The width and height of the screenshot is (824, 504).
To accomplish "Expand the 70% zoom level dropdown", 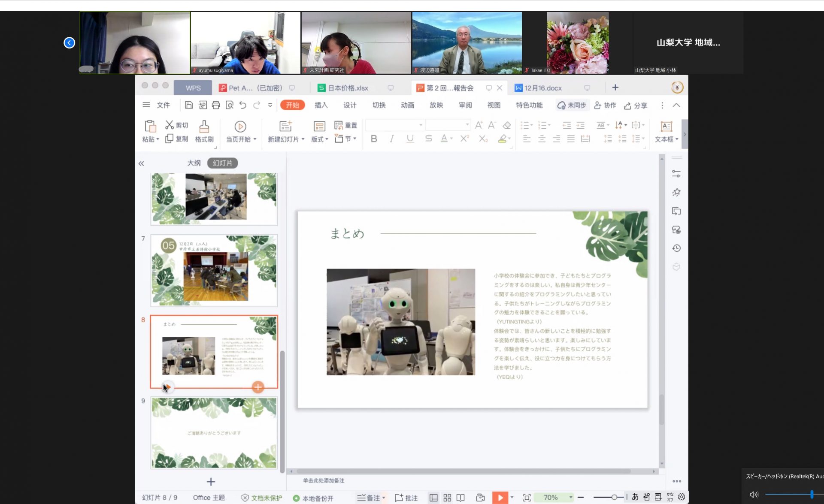I will point(571,498).
